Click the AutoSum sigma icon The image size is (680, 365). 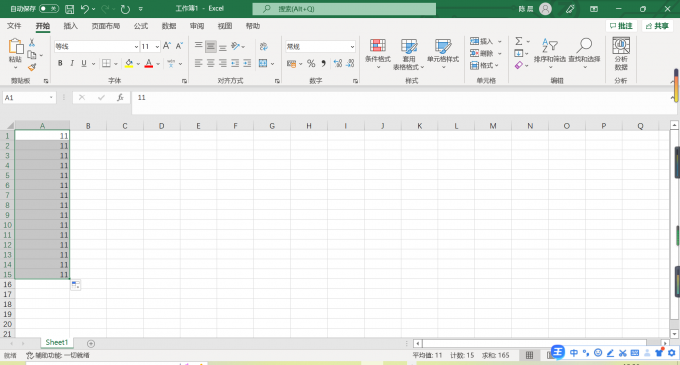click(519, 41)
